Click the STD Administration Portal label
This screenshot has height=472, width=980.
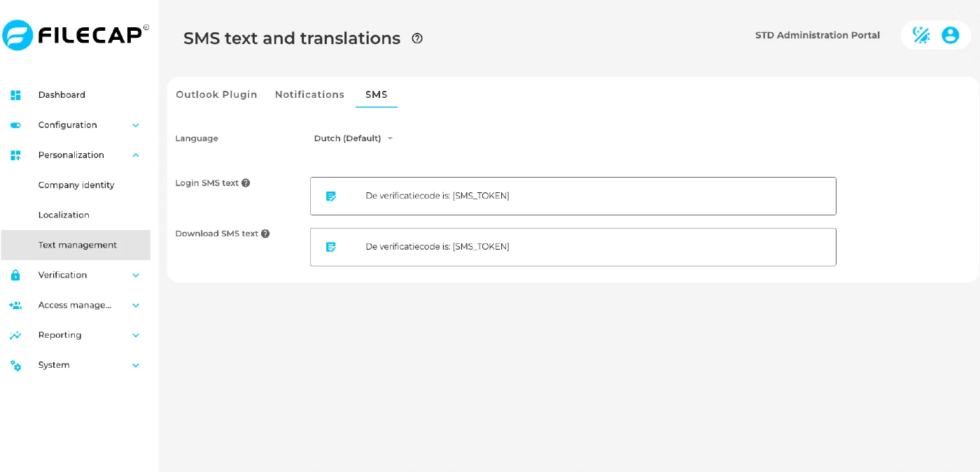818,35
